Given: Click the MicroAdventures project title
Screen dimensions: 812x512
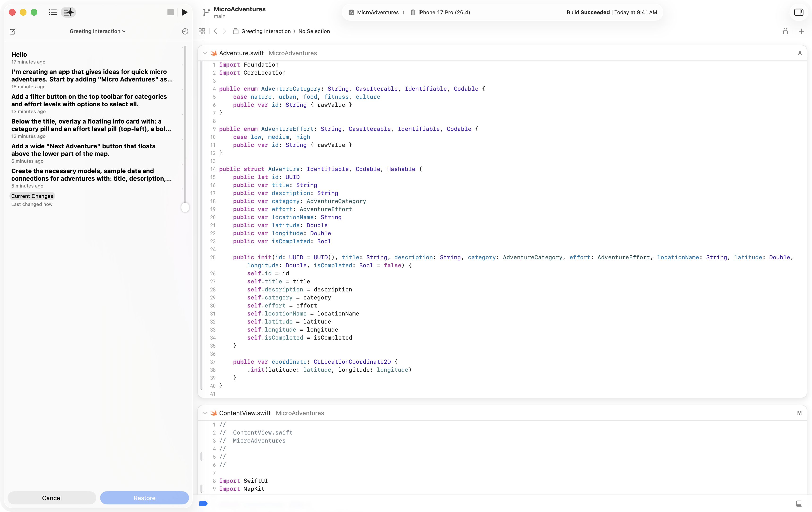Looking at the screenshot, I should [x=240, y=9].
